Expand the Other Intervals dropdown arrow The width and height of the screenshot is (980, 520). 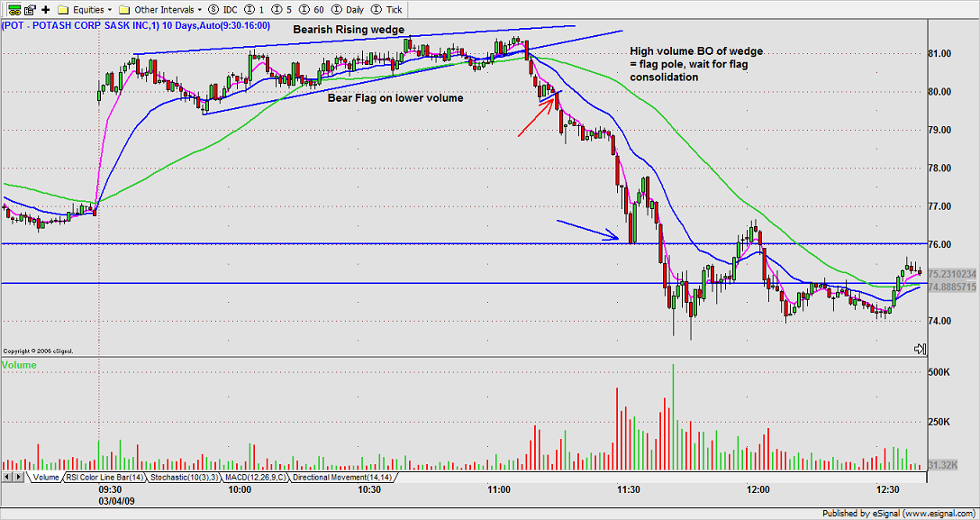[x=199, y=10]
